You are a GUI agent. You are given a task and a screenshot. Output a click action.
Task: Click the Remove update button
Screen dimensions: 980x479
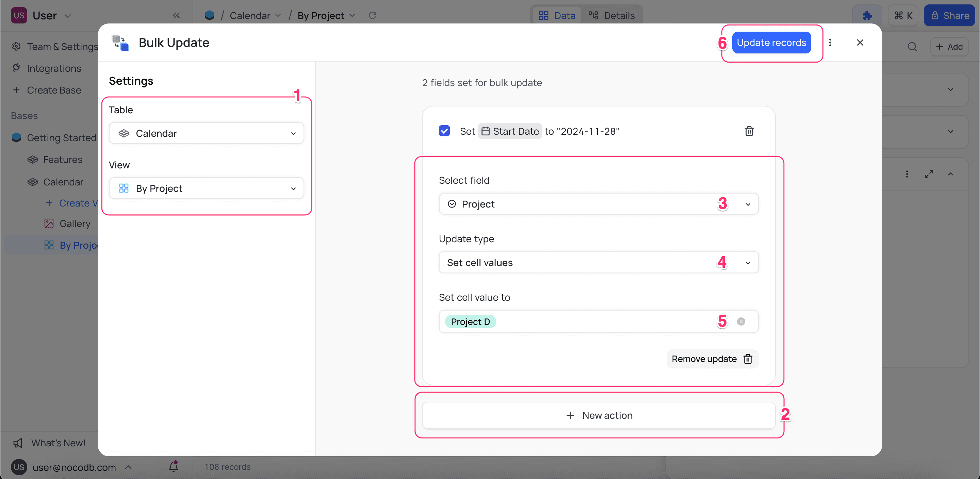pyautogui.click(x=712, y=359)
